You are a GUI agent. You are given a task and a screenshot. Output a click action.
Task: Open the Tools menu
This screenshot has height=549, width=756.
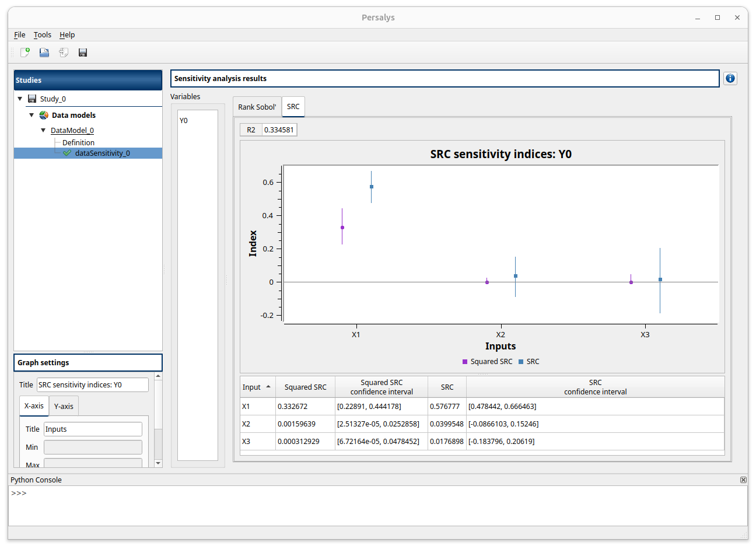[42, 35]
